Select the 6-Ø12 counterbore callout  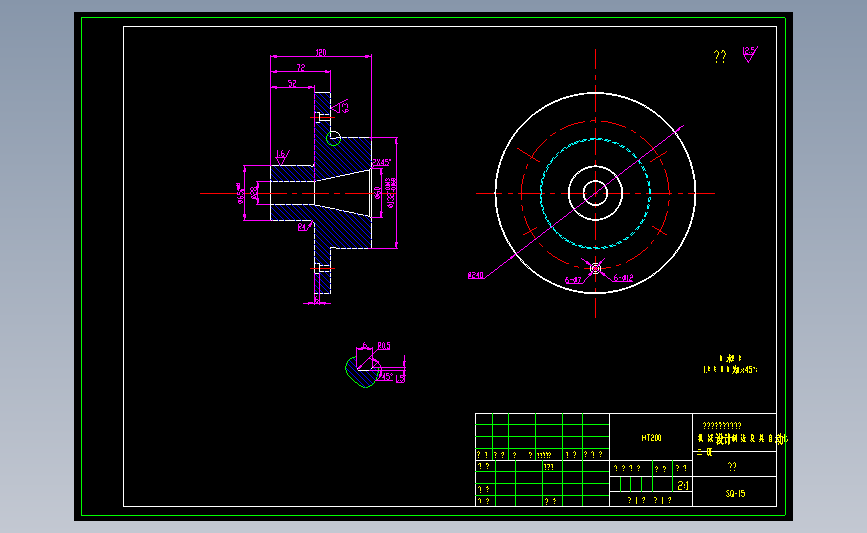623,278
